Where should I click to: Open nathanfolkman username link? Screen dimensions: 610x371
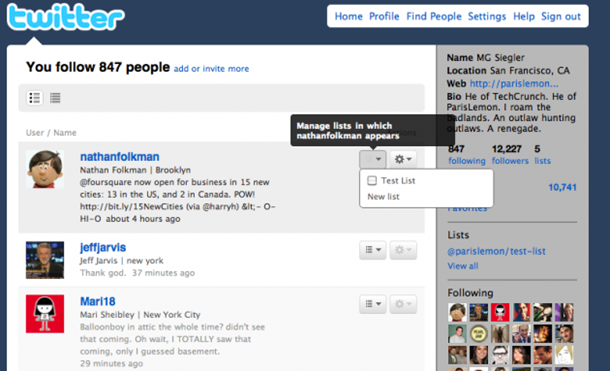tap(119, 157)
